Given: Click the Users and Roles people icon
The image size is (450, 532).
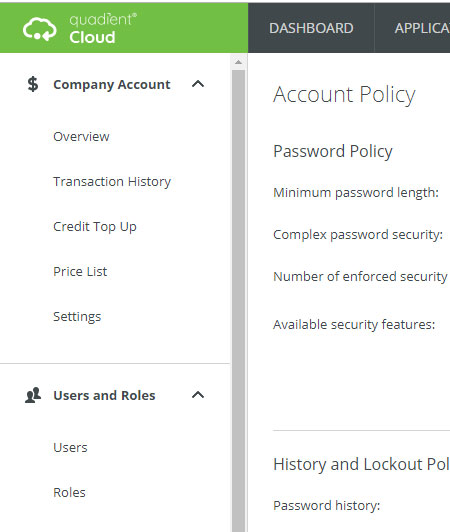Looking at the screenshot, I should click(33, 395).
